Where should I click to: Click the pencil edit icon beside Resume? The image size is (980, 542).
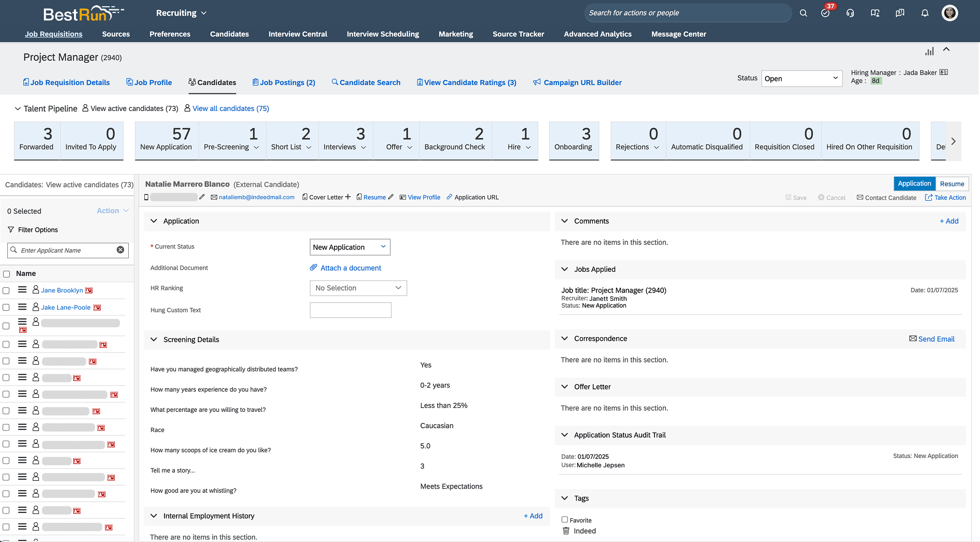(x=391, y=197)
